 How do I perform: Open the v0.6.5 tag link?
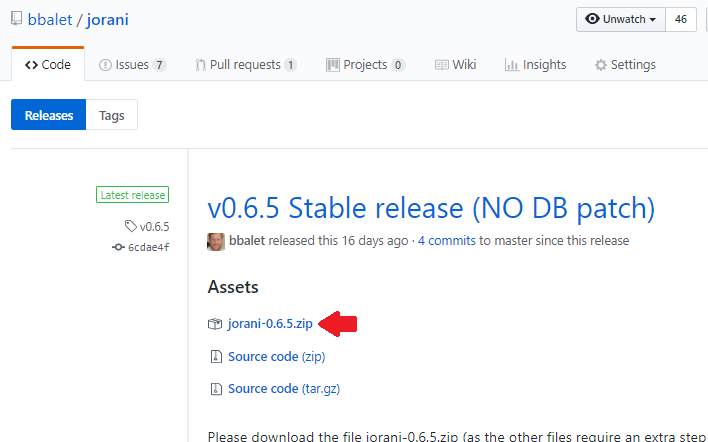point(154,227)
